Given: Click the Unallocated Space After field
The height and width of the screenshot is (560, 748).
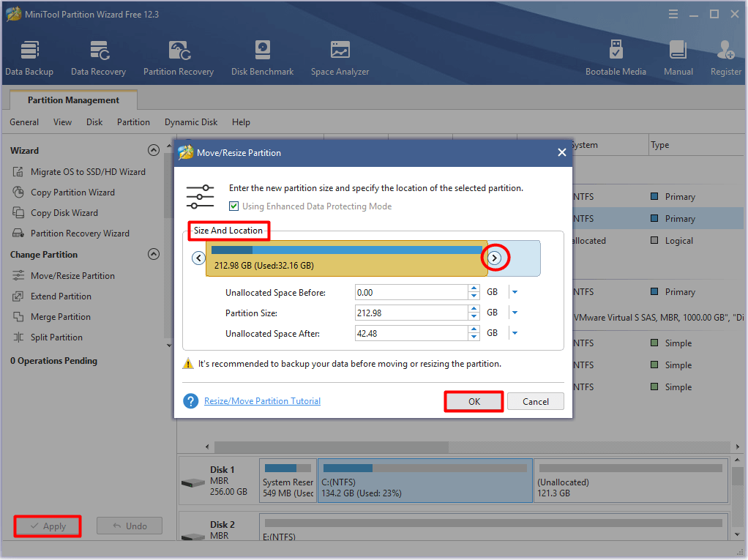Looking at the screenshot, I should [x=411, y=333].
